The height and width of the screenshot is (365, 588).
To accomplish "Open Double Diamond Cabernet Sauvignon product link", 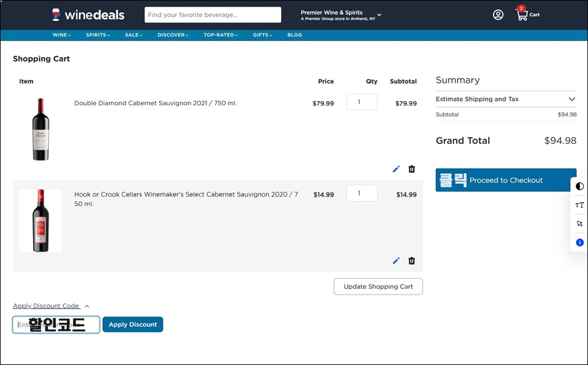I will pos(155,103).
